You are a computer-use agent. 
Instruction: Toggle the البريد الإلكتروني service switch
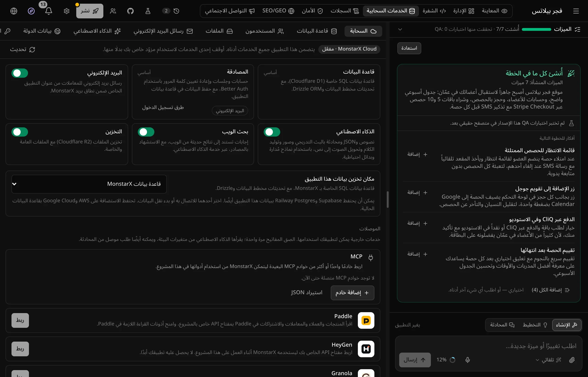coord(20,73)
